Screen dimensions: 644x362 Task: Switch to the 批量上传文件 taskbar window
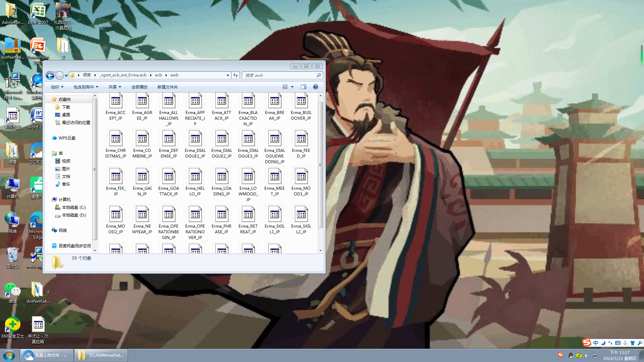click(x=47, y=355)
